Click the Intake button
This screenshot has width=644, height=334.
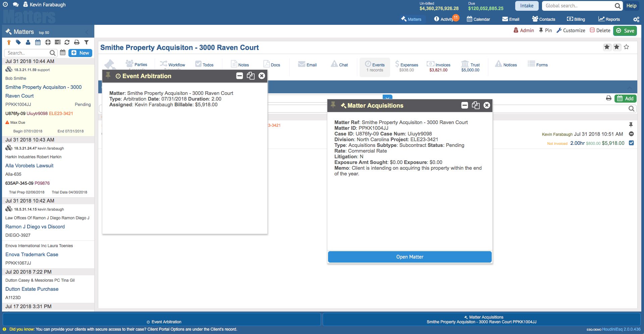527,6
